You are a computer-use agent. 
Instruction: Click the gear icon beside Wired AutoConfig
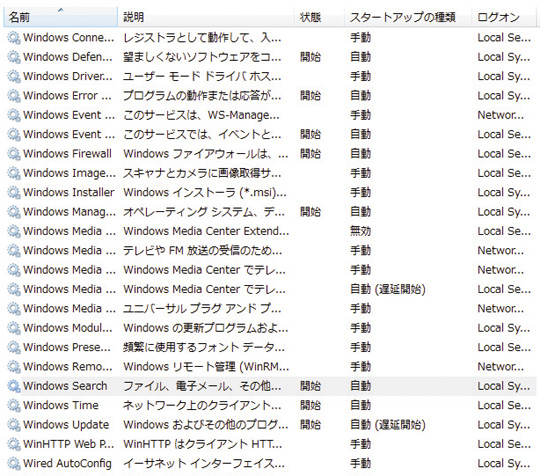point(14,463)
